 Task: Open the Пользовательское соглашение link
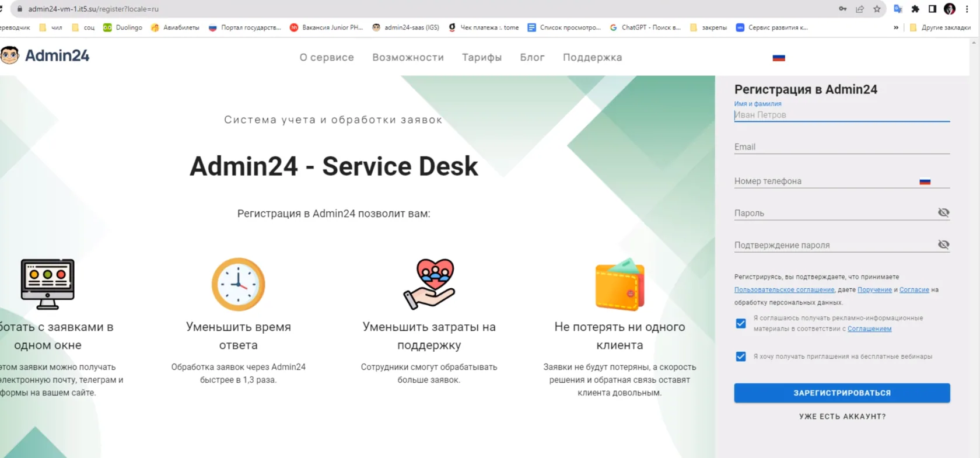tap(784, 290)
